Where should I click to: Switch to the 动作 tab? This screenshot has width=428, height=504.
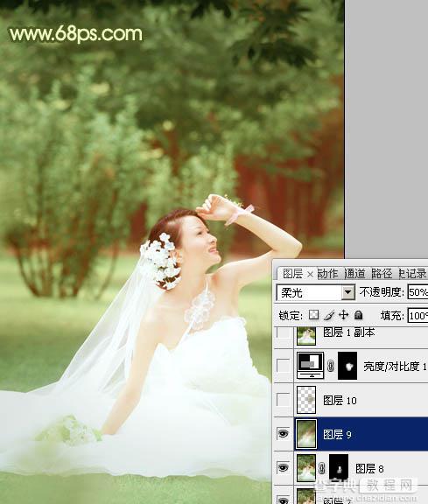327,274
